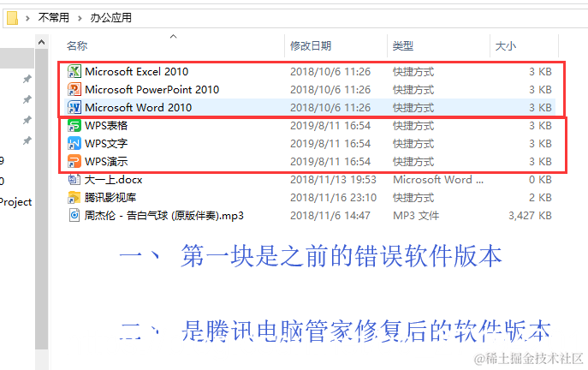This screenshot has width=588, height=370.
Task: Select file name WPS演示
Action: (106, 161)
